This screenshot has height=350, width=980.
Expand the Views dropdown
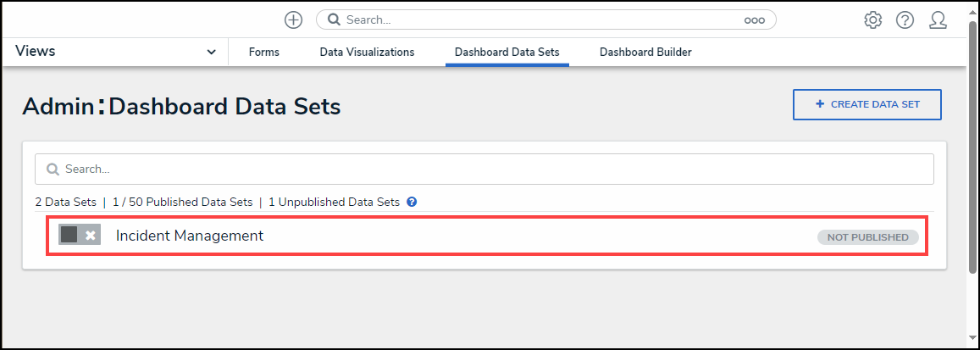(211, 52)
